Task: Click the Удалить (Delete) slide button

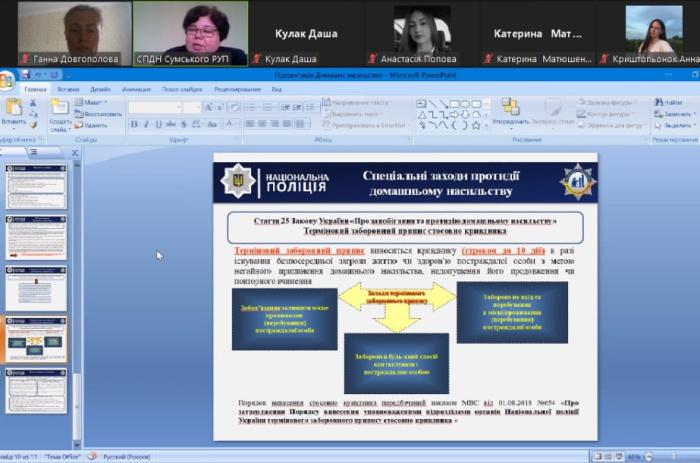Action: coord(94,125)
